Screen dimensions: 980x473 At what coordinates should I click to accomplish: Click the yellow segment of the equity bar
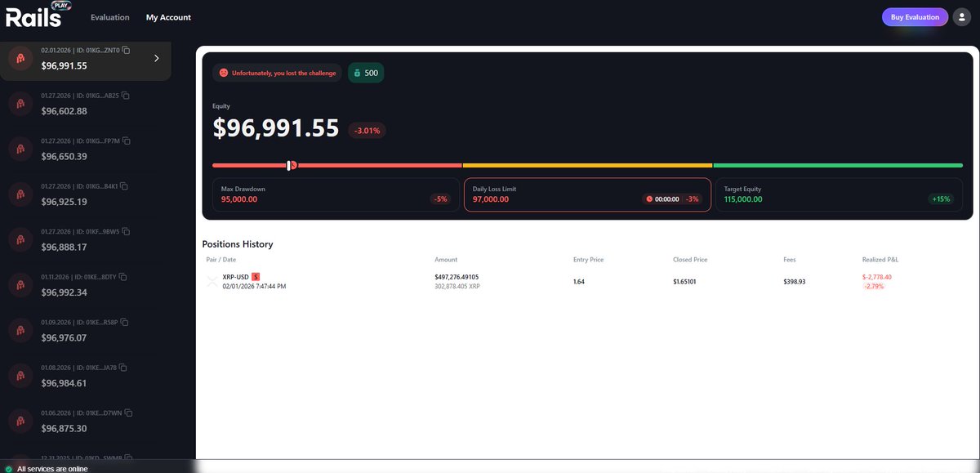[x=587, y=165]
